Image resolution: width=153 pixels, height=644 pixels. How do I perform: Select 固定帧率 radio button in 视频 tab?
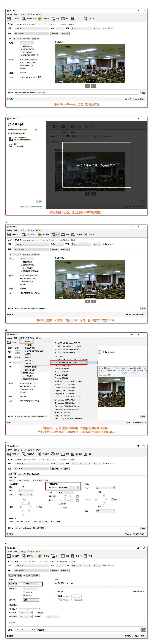point(24,592)
